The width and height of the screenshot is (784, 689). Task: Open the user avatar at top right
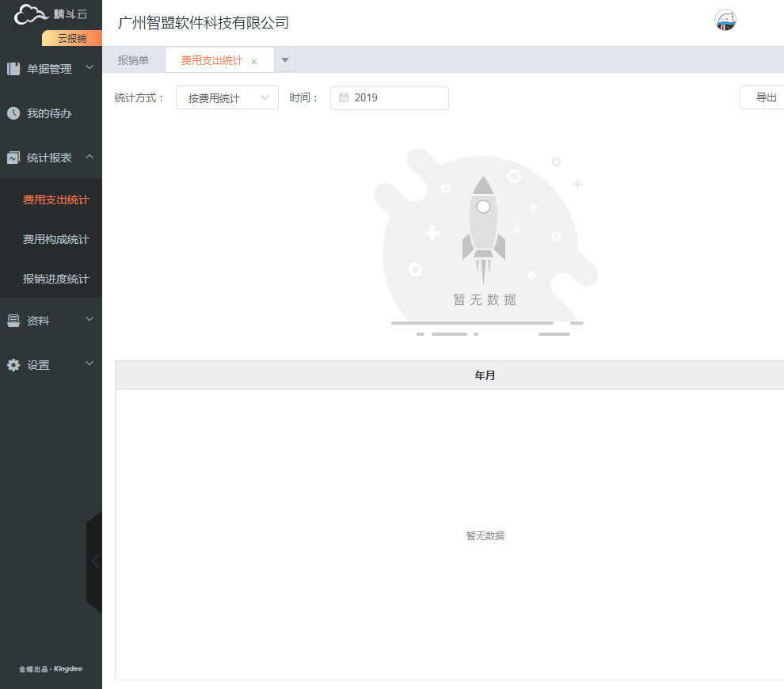click(725, 21)
